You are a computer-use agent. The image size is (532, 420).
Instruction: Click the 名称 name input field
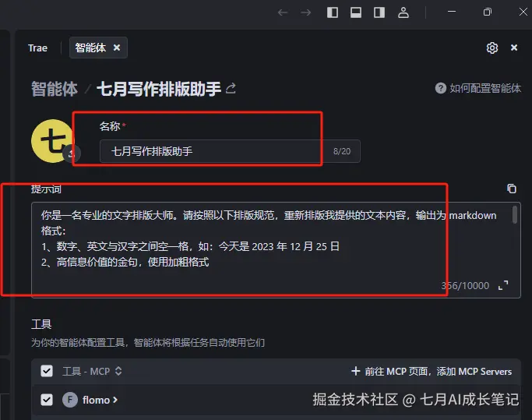tap(230, 151)
